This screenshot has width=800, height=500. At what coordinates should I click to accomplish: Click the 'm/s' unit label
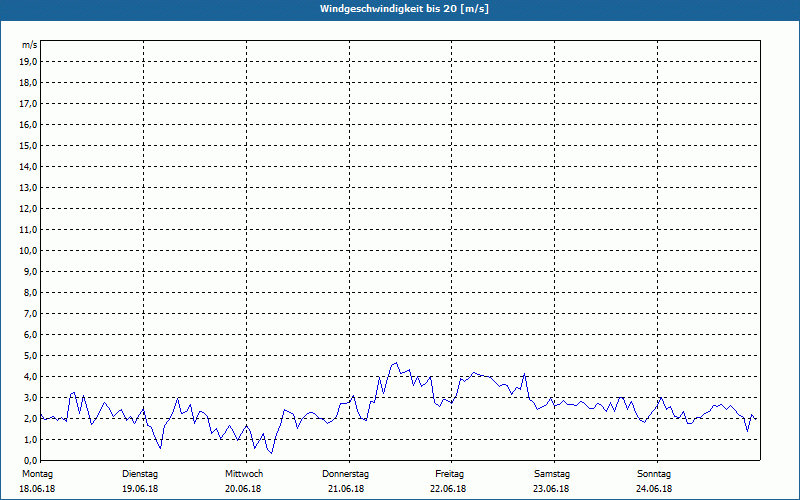29,45
